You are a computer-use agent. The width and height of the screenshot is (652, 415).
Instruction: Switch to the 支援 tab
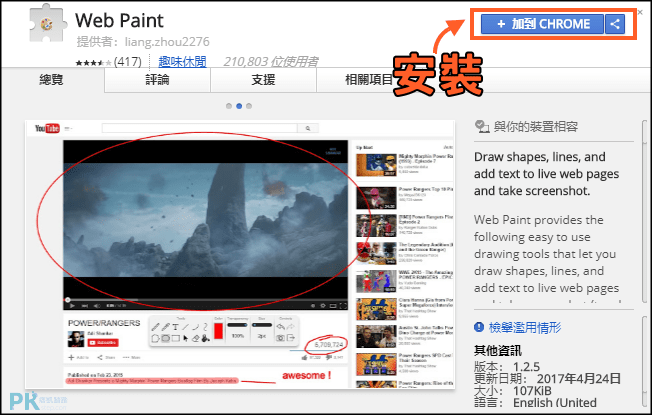pyautogui.click(x=263, y=79)
